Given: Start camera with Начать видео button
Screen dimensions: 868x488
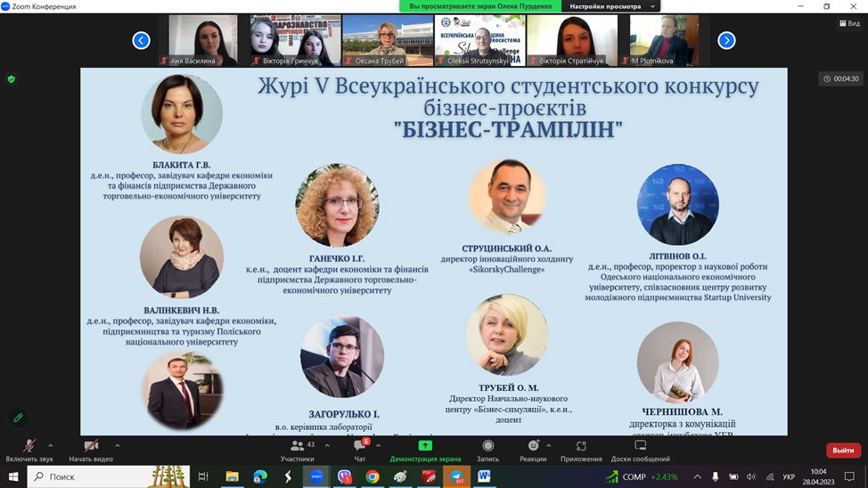Looking at the screenshot, I should (91, 447).
